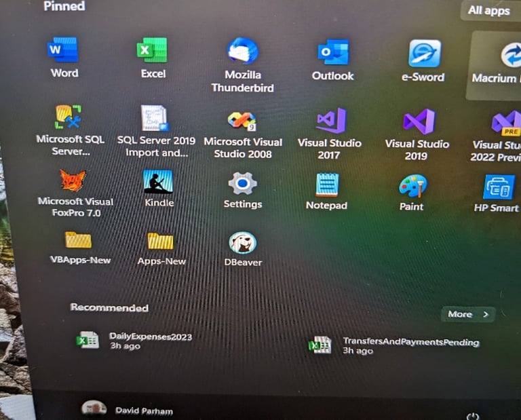Open the David Parham account menu
Image resolution: width=521 pixels, height=420 pixels.
click(x=128, y=410)
